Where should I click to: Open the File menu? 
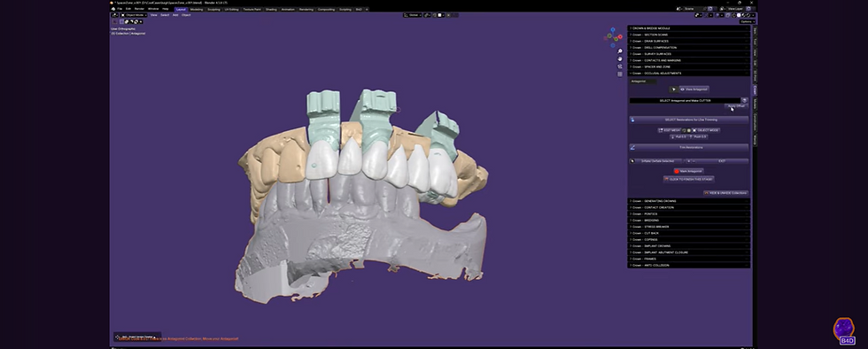coord(120,9)
